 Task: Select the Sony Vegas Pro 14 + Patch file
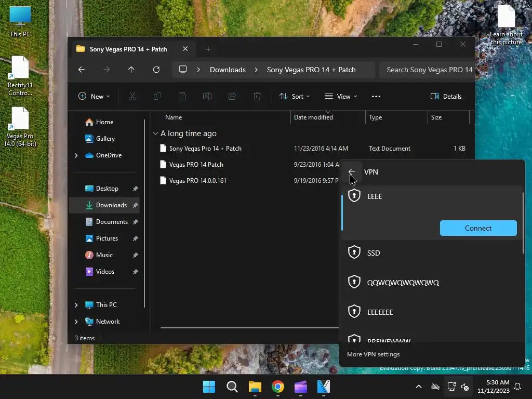[x=205, y=149]
